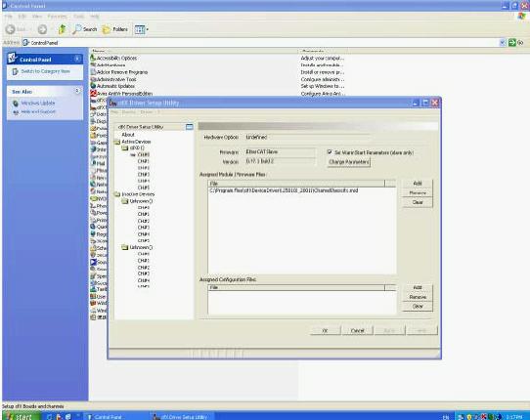Collapse the Inactive Devices folder
Viewport: 530px width, 420px height.
[x=117, y=194]
